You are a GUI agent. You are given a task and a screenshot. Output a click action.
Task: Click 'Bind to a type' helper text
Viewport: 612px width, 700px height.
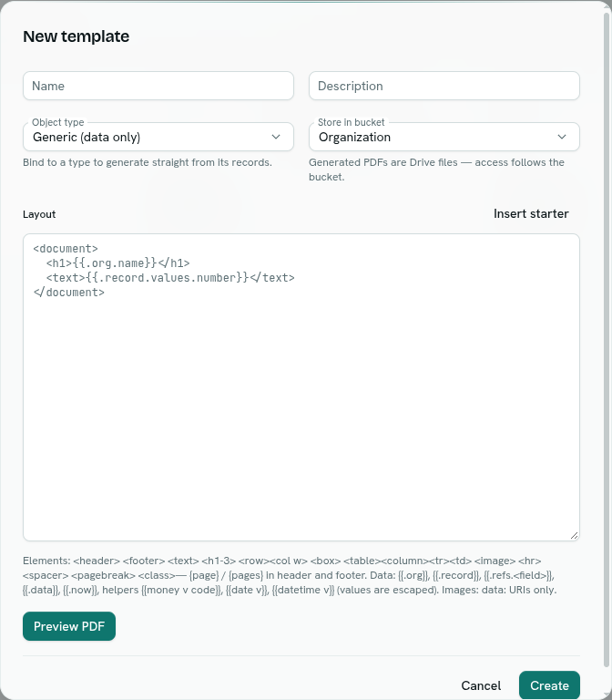click(x=148, y=162)
